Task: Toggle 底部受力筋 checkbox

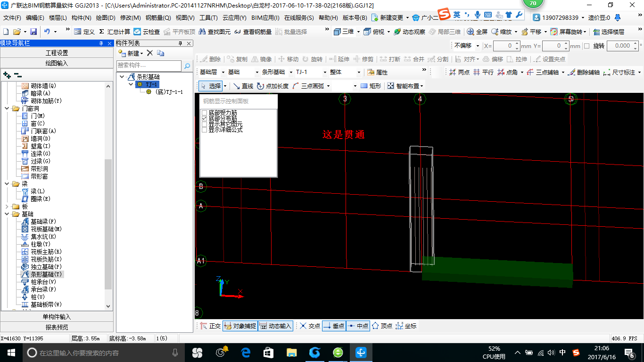Action: point(204,113)
